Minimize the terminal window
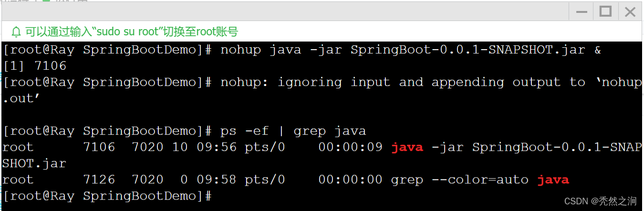 coord(581,11)
